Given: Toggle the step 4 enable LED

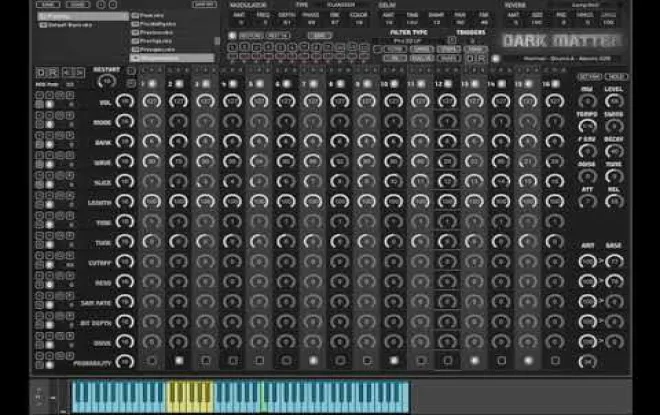Looking at the screenshot, I should pos(232,84).
